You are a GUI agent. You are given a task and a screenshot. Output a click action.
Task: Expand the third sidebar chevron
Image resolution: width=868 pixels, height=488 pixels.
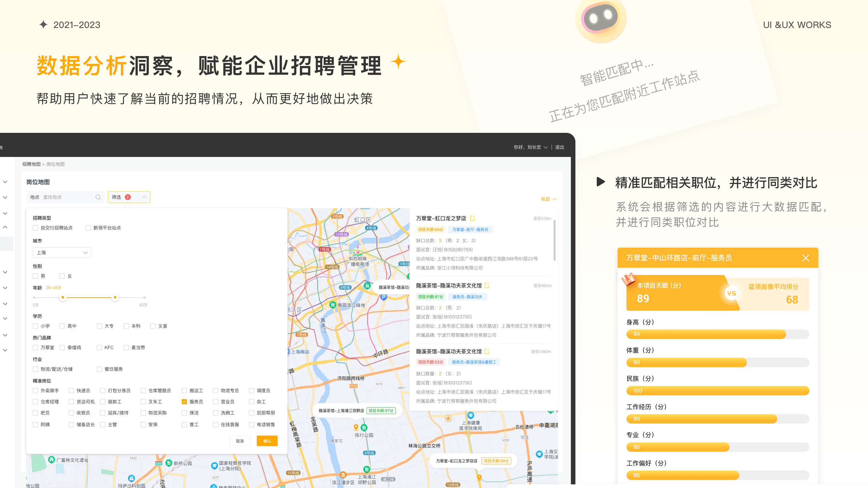tap(5, 214)
